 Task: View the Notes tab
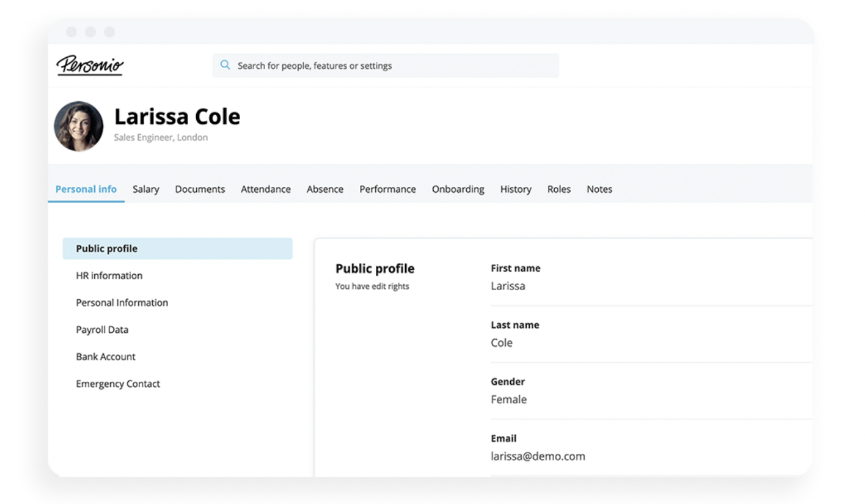coord(599,189)
